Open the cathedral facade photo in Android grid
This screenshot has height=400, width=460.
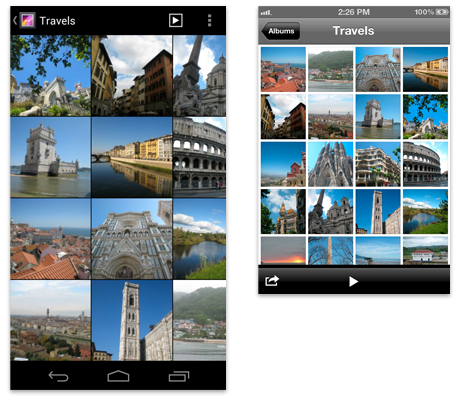(132, 239)
